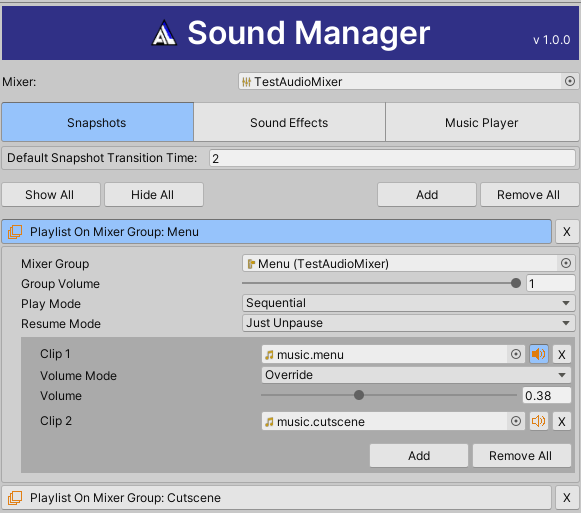Click the music note icon of music.menu

click(x=269, y=355)
